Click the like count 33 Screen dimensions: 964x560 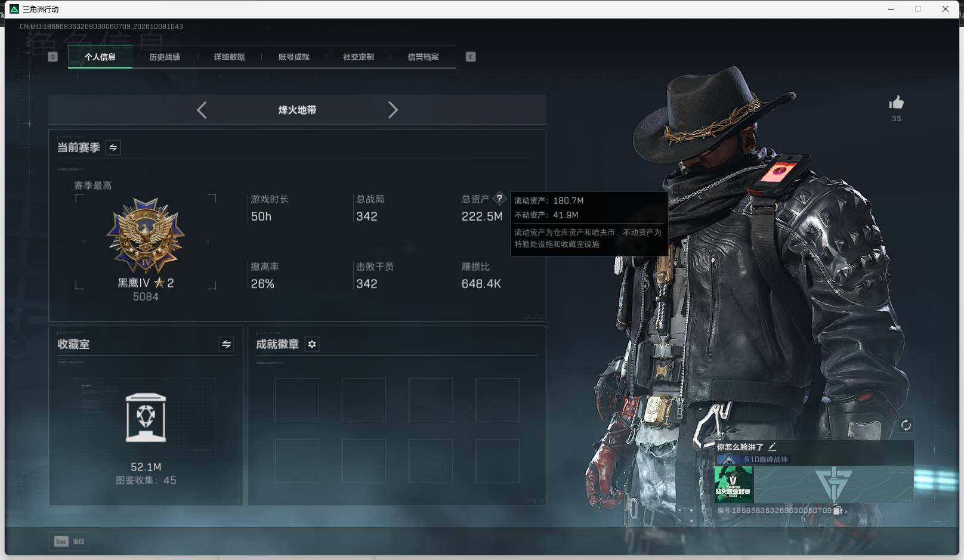point(896,119)
